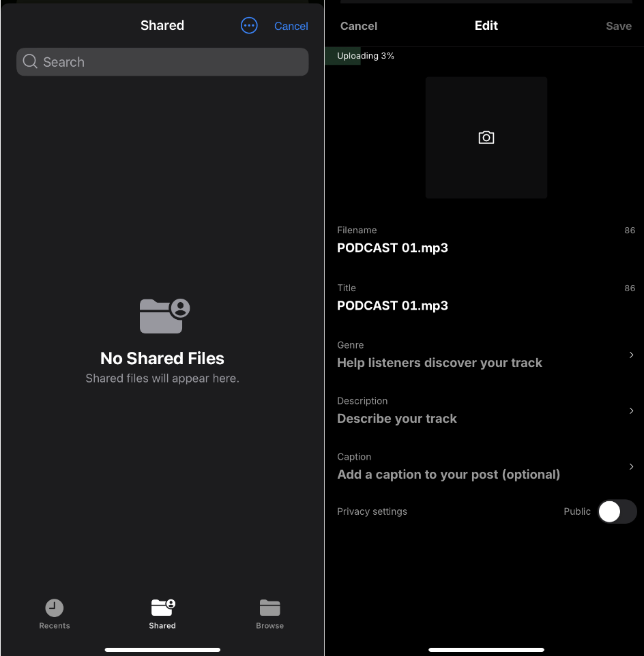Open the Caption row chevron
644x656 pixels.
pos(631,466)
